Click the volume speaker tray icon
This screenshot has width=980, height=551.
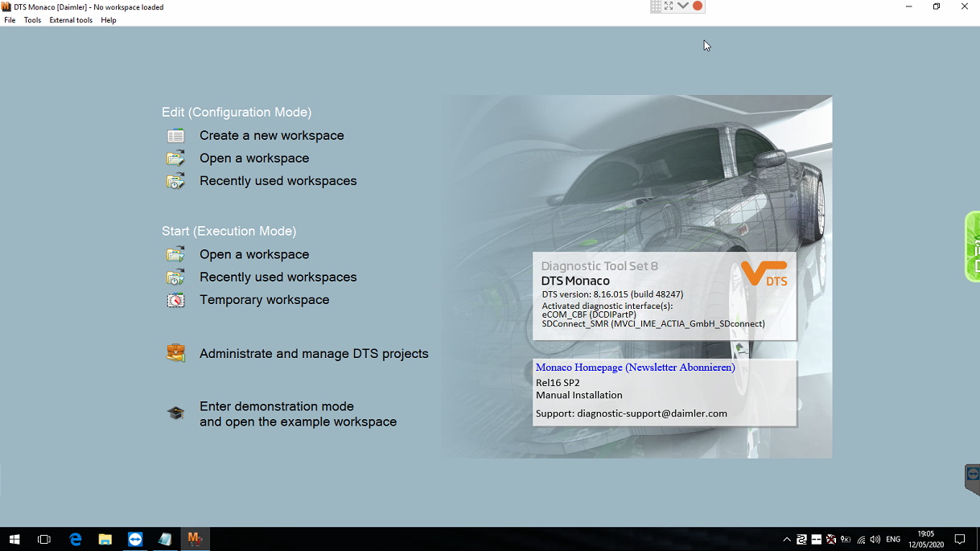(x=875, y=540)
